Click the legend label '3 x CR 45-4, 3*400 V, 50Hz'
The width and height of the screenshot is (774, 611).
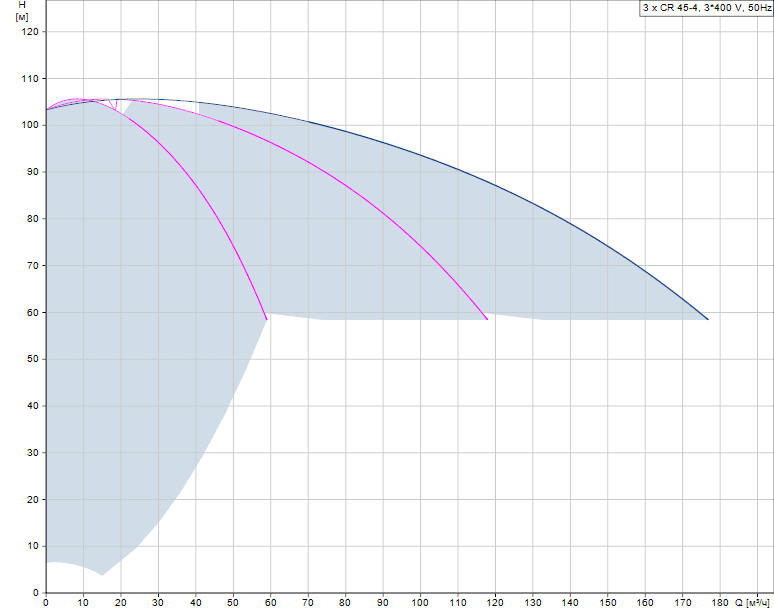[x=707, y=8]
